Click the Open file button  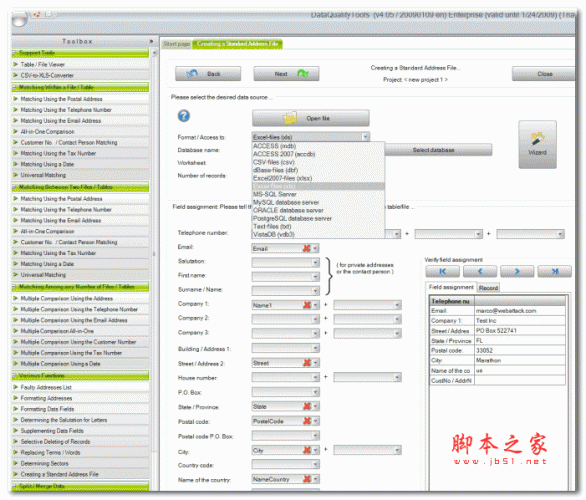click(x=311, y=118)
